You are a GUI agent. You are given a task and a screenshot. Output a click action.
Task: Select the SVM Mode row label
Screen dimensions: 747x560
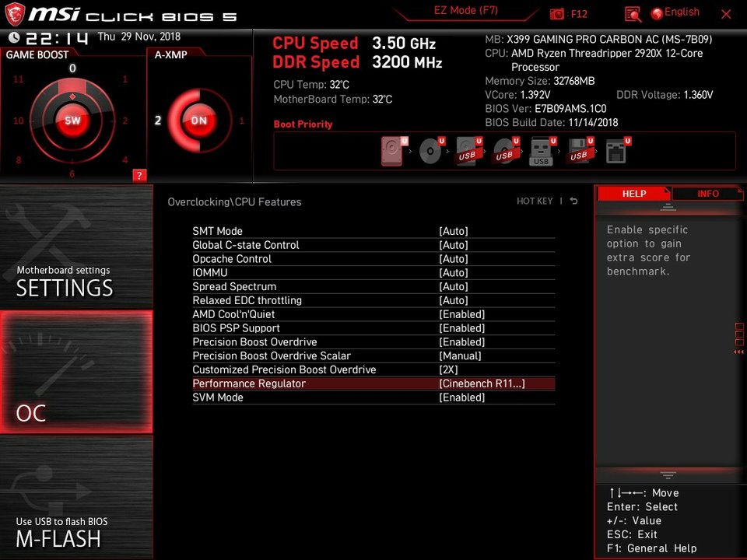pos(218,397)
